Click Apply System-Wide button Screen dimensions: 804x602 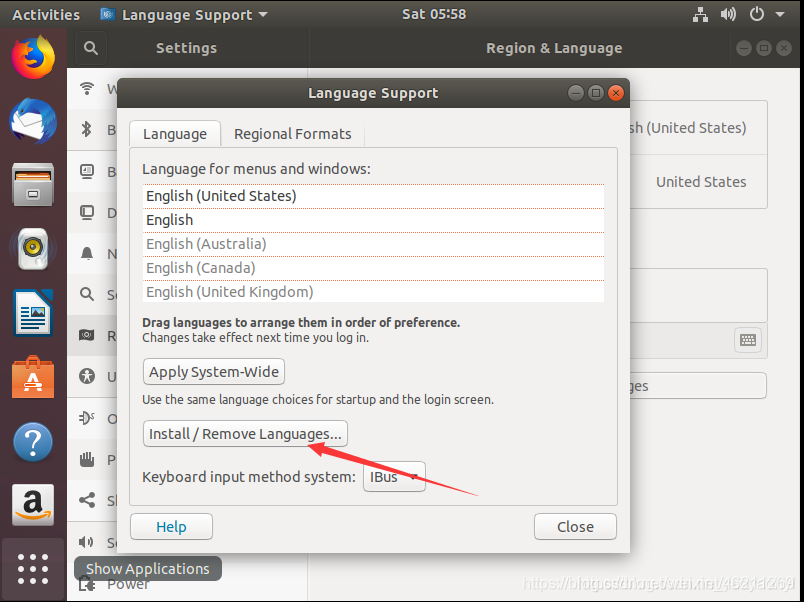coord(214,372)
